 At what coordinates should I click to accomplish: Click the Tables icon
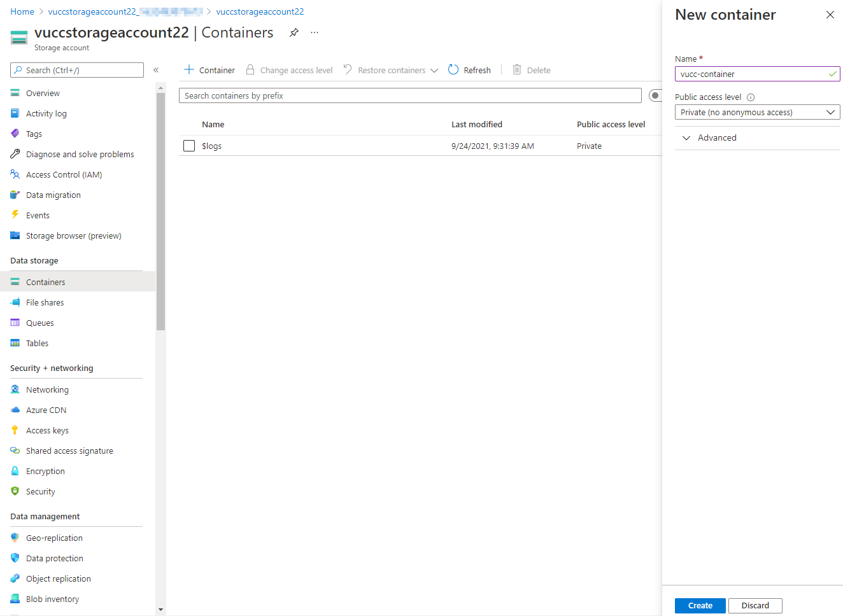15,343
